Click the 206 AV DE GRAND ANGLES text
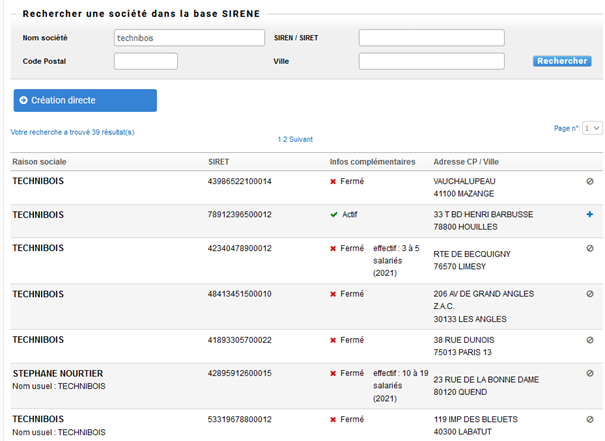 tap(484, 294)
